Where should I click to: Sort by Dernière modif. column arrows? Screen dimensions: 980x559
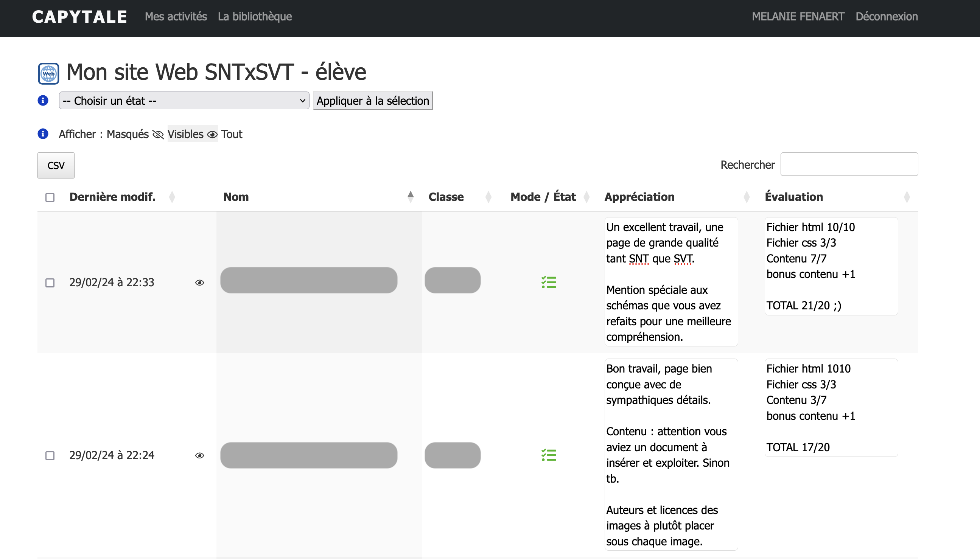coord(172,197)
